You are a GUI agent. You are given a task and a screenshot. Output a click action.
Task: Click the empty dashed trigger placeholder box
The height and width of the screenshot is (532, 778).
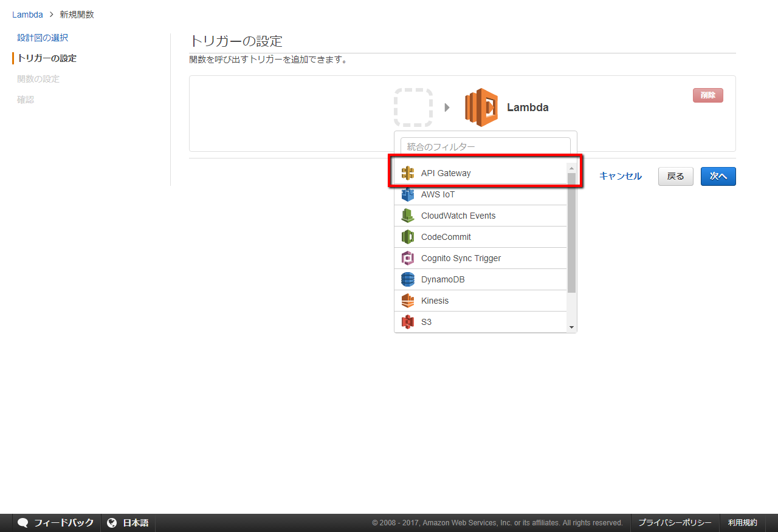click(413, 107)
